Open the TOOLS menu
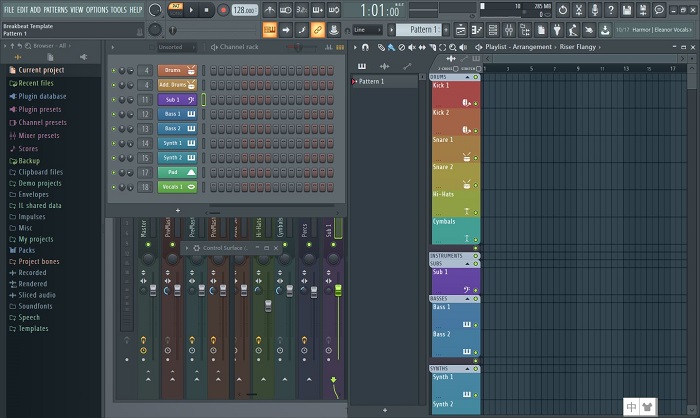Screen dimensions: 700x418 [x=119, y=9]
